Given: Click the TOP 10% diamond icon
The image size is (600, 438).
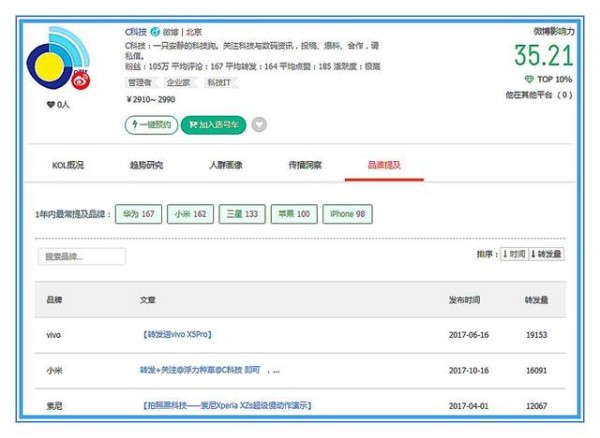Looking at the screenshot, I should (529, 79).
